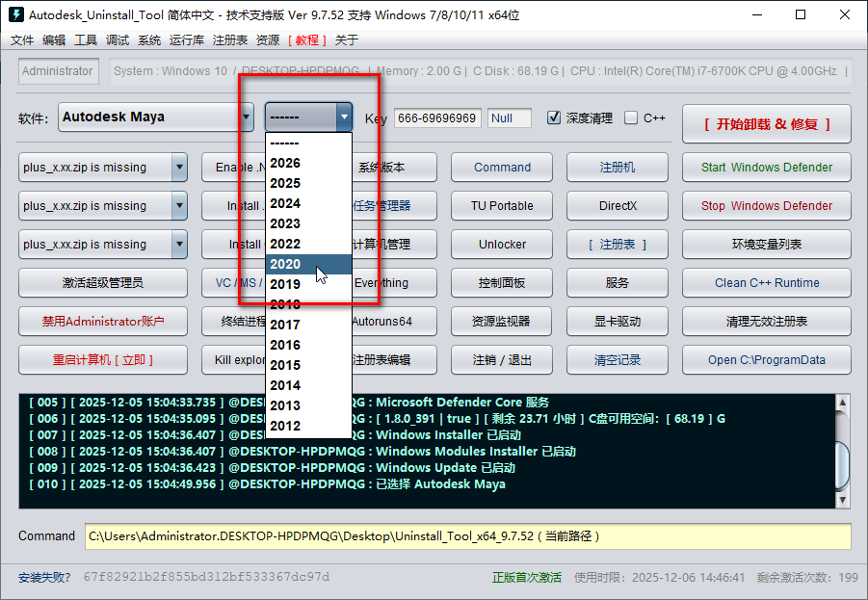The height and width of the screenshot is (600, 868).
Task: Collapse the version year dropdown arrow
Action: pyautogui.click(x=344, y=117)
